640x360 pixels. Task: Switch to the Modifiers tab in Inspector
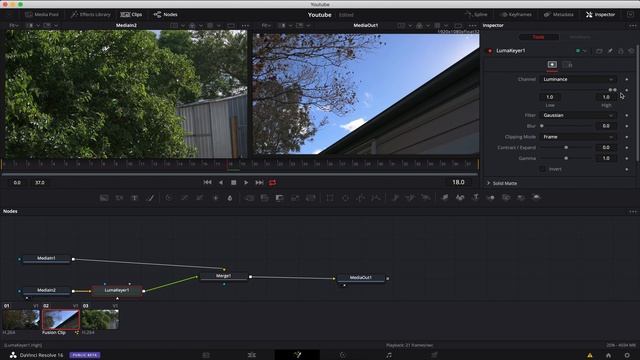pos(580,37)
